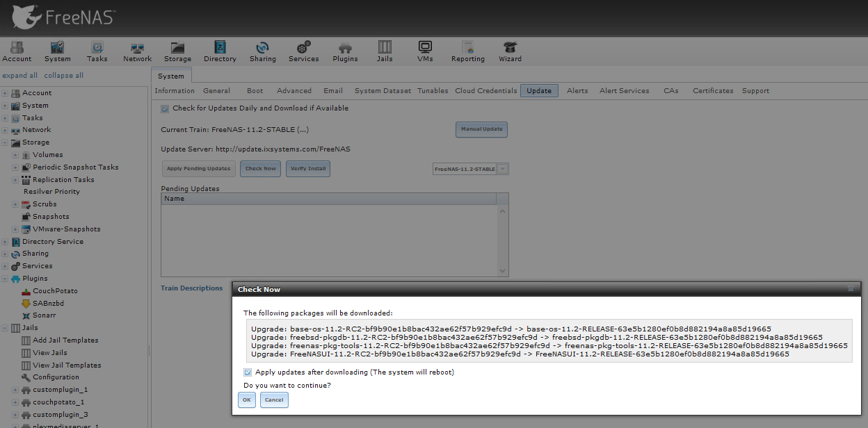Switch to the Support tab
This screenshot has height=428, width=868.
click(755, 91)
